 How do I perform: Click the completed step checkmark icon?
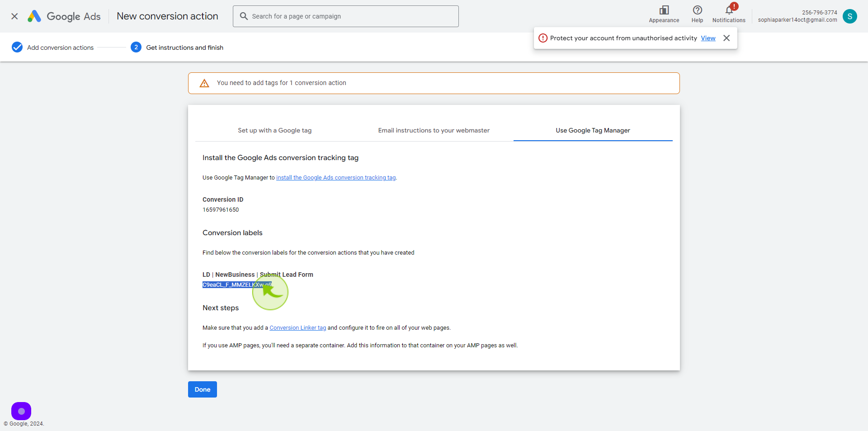click(17, 47)
